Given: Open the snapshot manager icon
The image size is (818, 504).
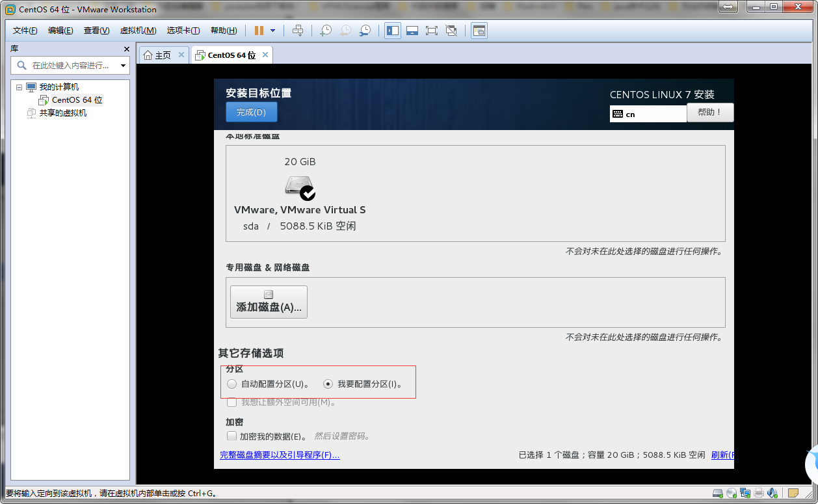Looking at the screenshot, I should point(365,31).
